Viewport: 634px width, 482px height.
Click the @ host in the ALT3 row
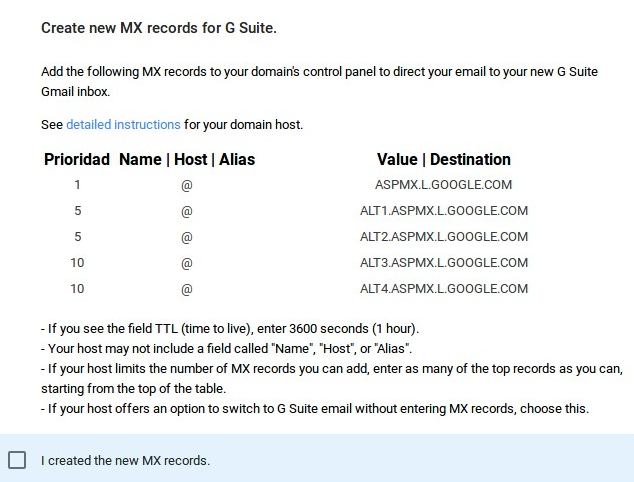pos(187,263)
